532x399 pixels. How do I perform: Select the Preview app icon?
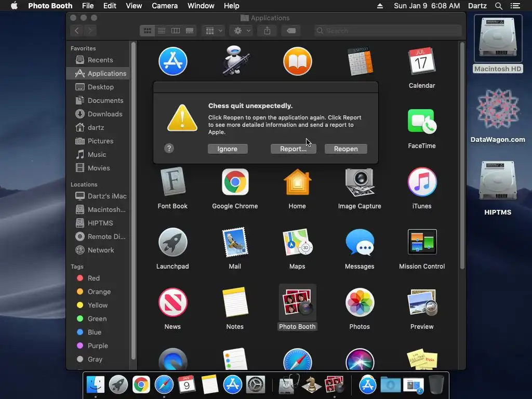click(422, 302)
